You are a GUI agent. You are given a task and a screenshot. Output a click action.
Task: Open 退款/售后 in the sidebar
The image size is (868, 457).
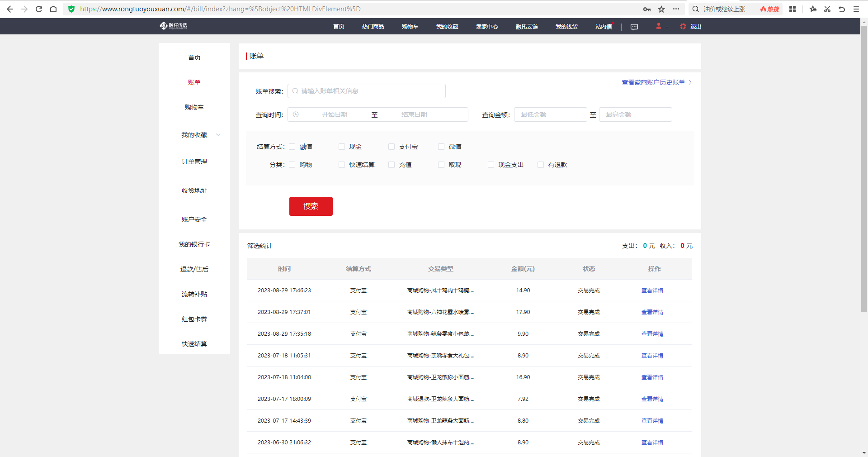[194, 269]
